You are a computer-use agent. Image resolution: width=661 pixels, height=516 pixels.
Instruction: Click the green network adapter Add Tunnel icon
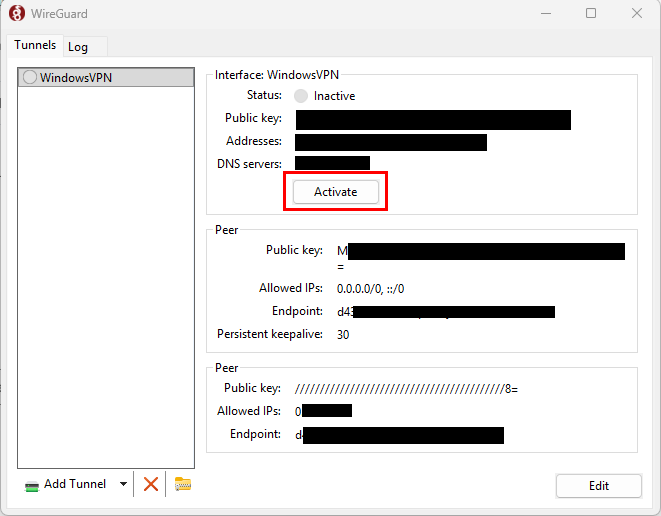[32, 485]
